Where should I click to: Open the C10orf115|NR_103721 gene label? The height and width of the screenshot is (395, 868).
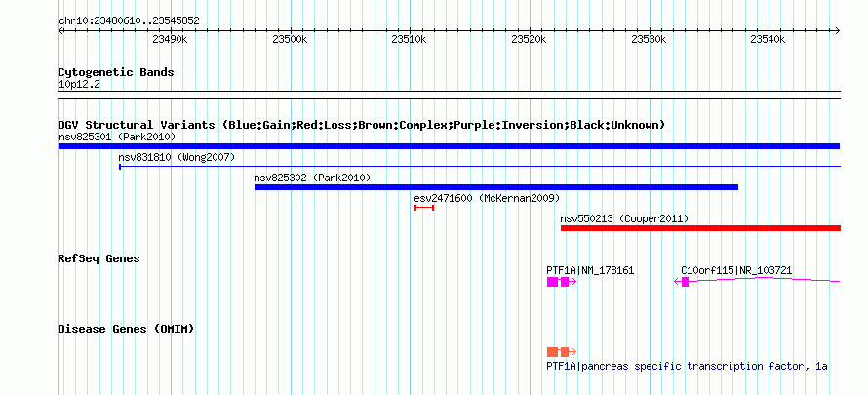tap(736, 270)
